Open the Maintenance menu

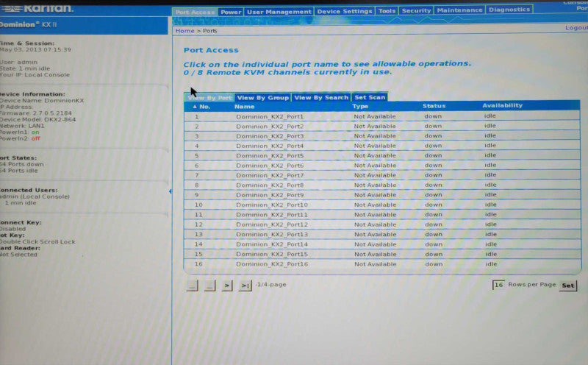coord(459,10)
